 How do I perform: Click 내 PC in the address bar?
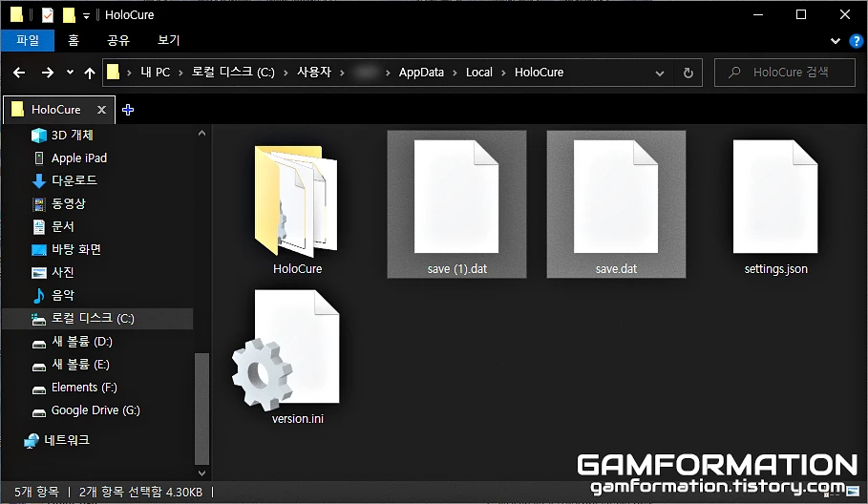pyautogui.click(x=155, y=73)
